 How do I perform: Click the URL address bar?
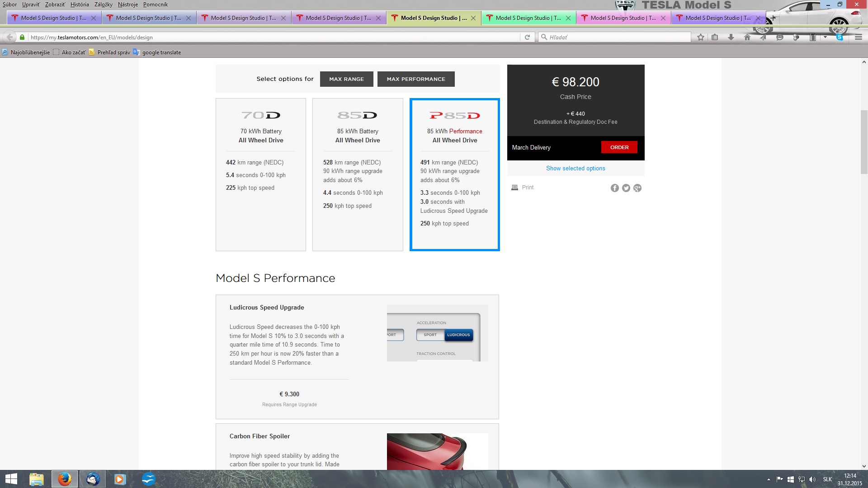point(274,37)
